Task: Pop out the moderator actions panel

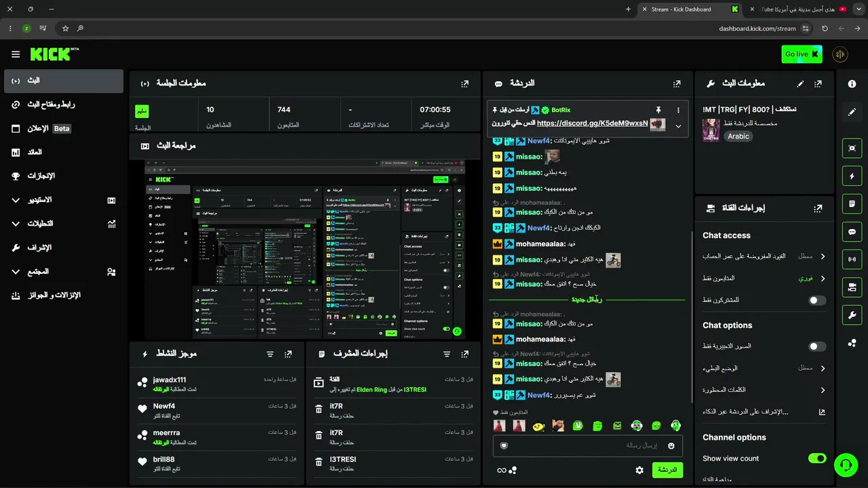Action: click(x=465, y=354)
